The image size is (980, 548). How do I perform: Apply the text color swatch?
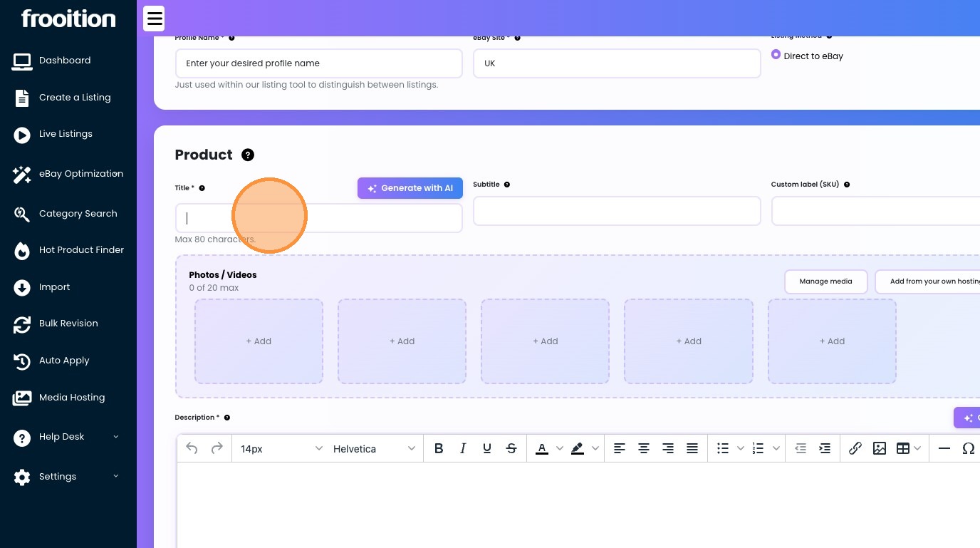click(x=542, y=448)
